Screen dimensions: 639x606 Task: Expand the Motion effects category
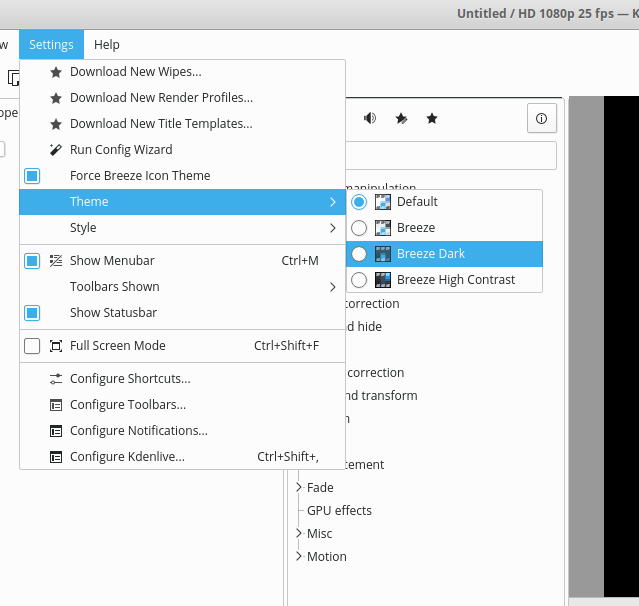click(299, 556)
